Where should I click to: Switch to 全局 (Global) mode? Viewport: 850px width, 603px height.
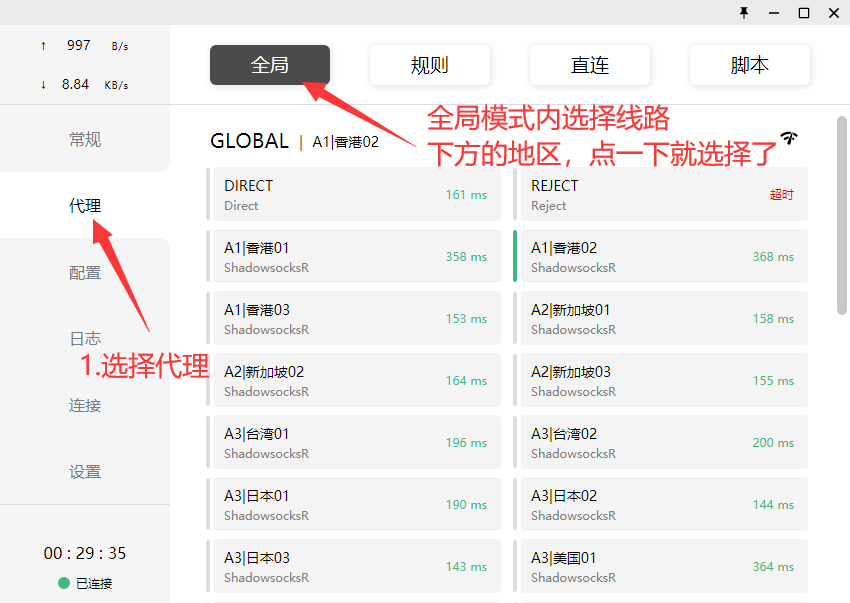pyautogui.click(x=270, y=65)
